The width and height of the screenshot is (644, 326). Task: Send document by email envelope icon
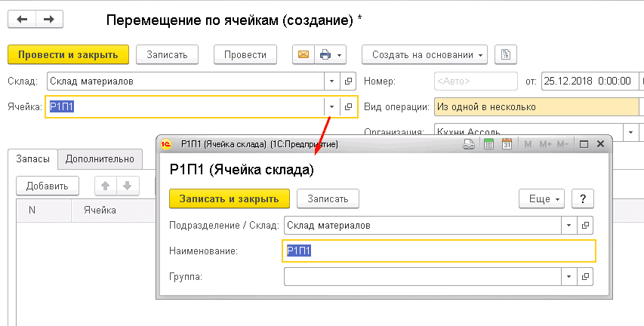[x=304, y=54]
